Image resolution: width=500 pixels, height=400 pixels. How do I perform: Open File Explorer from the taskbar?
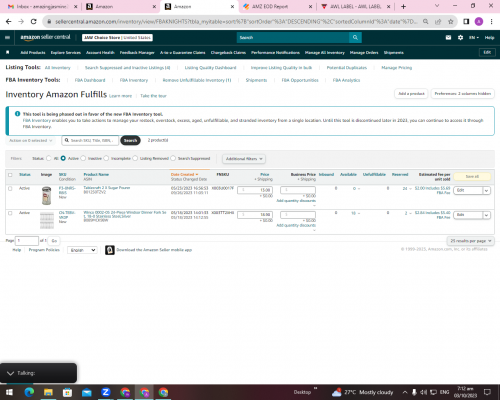coord(48,392)
